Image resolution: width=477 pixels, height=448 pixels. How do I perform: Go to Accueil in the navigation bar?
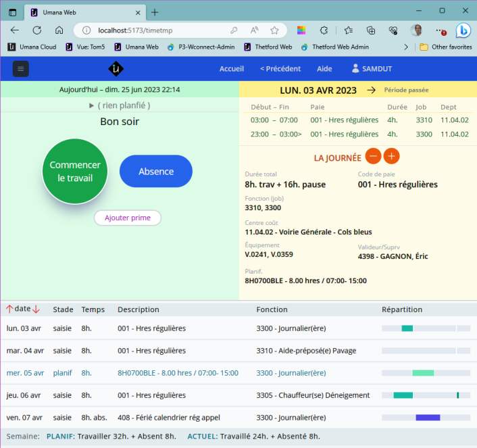[x=231, y=69]
